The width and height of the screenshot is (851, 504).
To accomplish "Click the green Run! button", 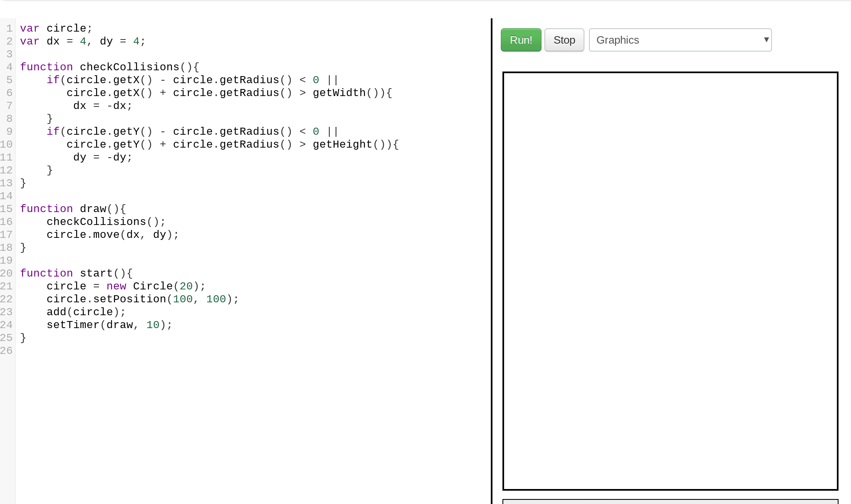I will [521, 40].
